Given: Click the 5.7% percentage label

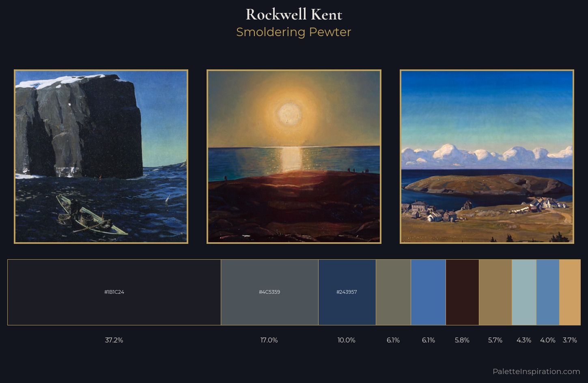Looking at the screenshot, I should (x=495, y=340).
